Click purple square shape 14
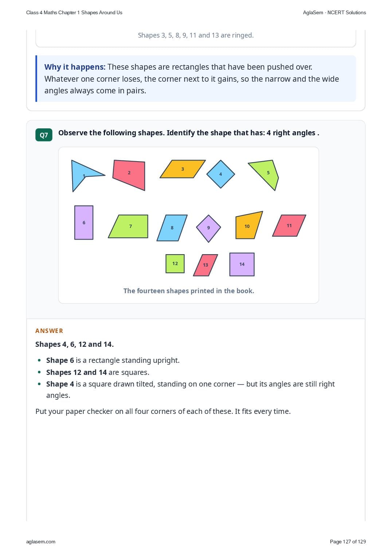 242,264
